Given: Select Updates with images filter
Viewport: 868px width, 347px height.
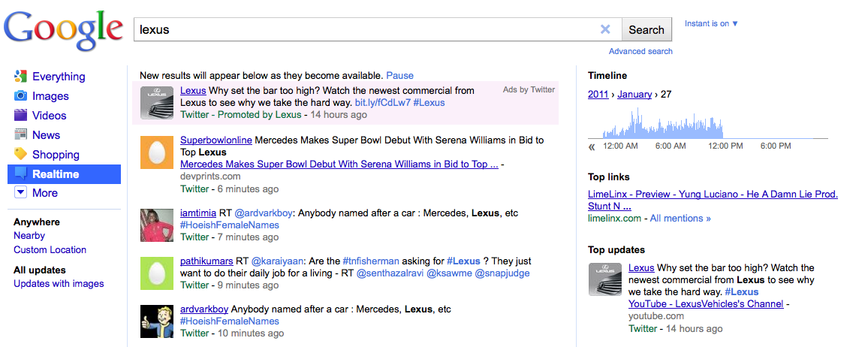Looking at the screenshot, I should 59,283.
